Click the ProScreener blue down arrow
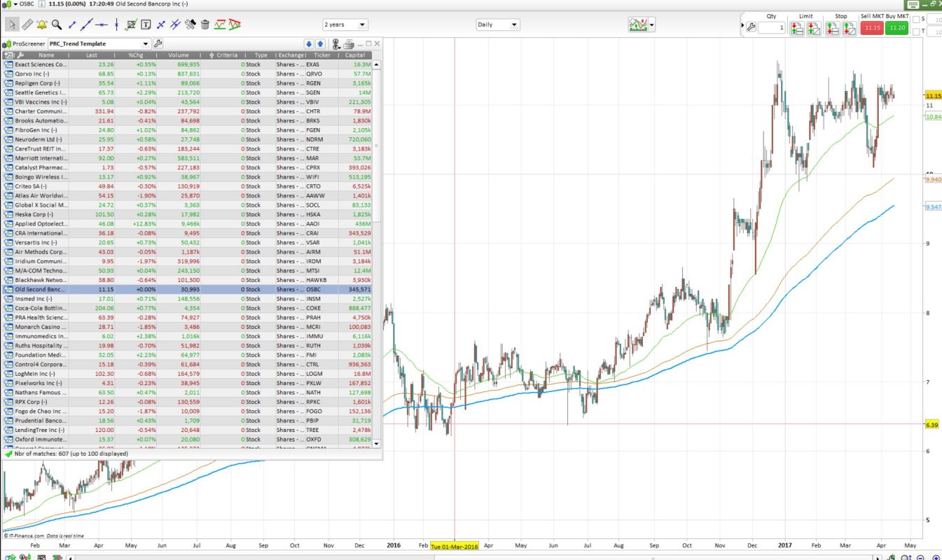 309,43
